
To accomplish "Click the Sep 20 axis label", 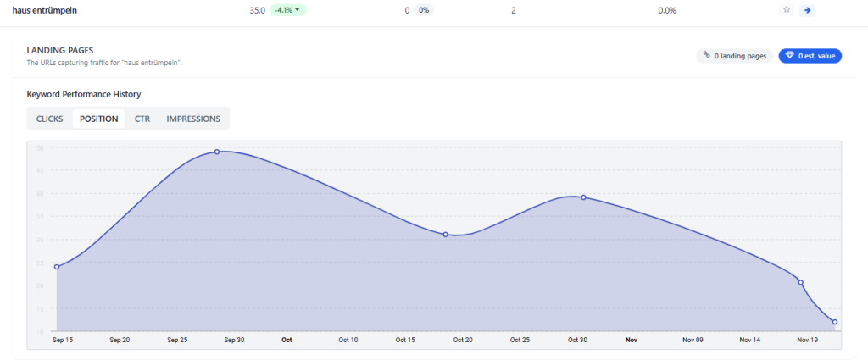I will (120, 340).
